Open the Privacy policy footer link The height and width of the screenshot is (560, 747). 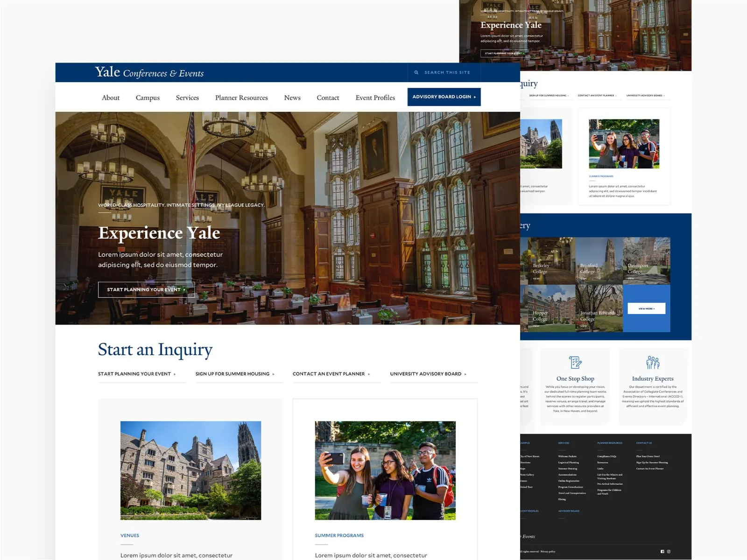(x=548, y=552)
